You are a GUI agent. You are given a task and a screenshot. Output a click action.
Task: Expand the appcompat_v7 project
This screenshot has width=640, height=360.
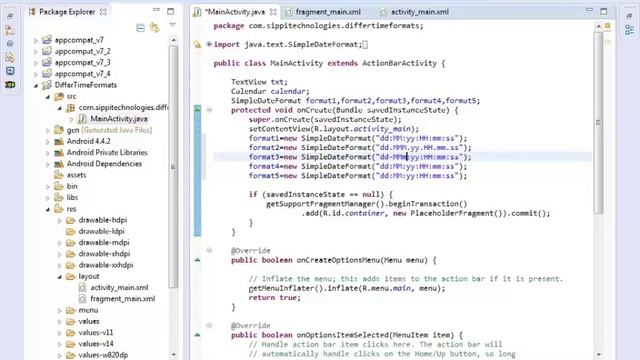pos(36,40)
